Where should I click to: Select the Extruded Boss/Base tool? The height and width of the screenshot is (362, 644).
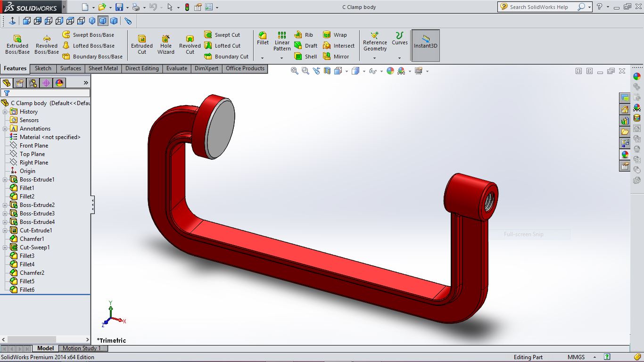[x=17, y=45]
